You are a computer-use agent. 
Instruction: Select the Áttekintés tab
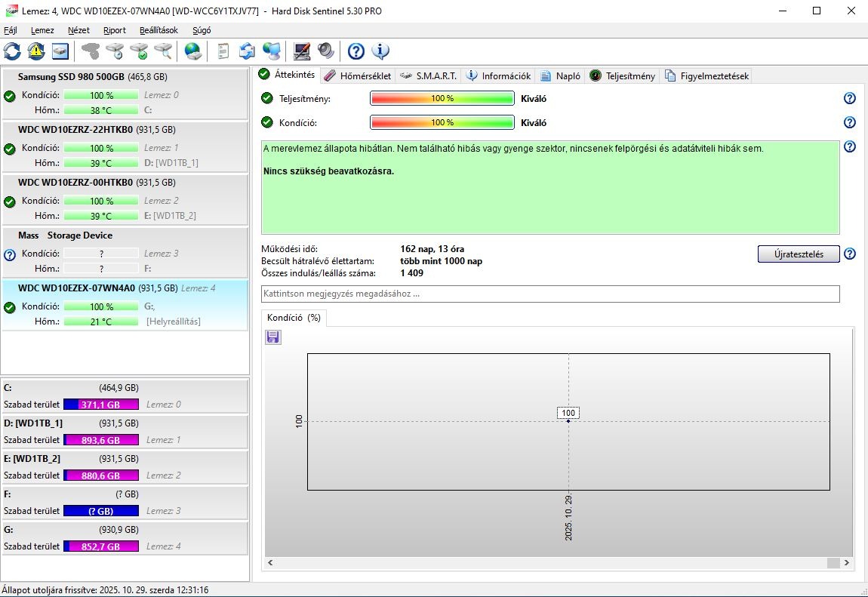[x=288, y=75]
